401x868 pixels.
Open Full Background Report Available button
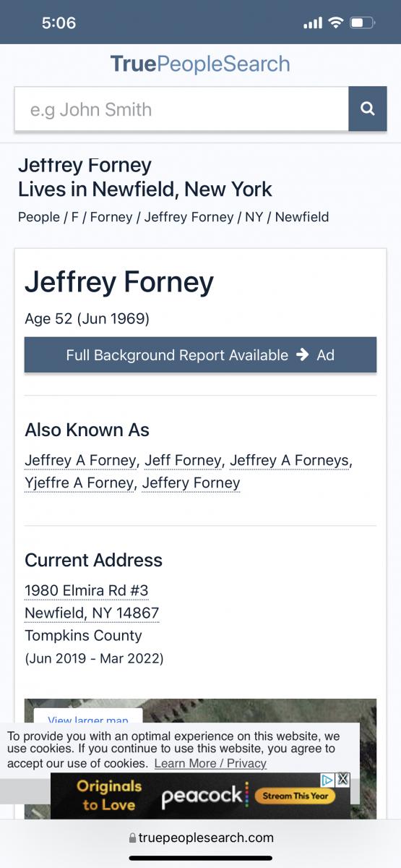point(200,355)
